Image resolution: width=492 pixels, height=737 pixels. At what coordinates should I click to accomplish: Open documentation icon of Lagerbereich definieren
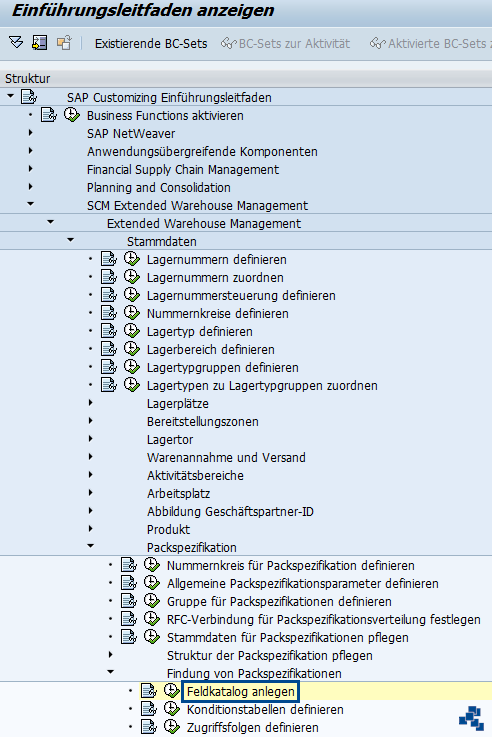[x=109, y=349]
